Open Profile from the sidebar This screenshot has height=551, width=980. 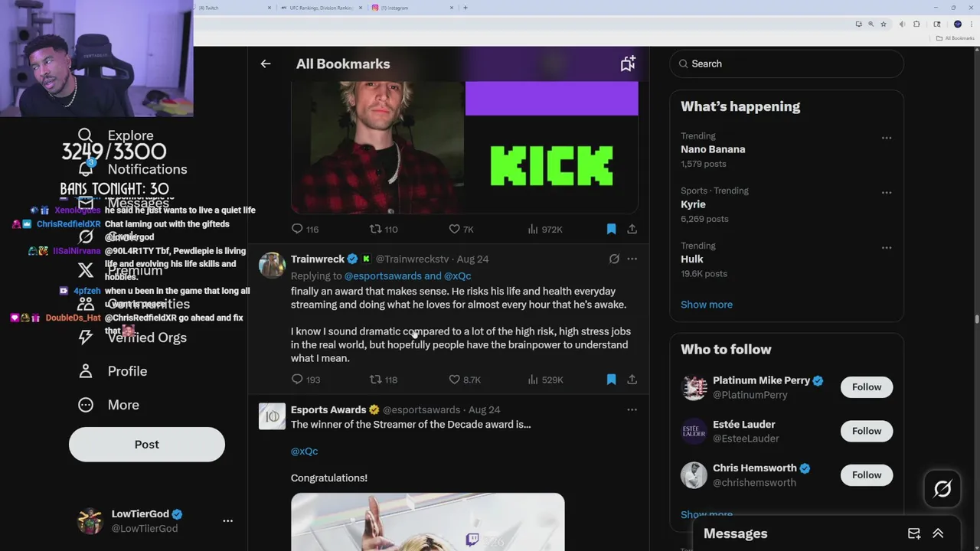pyautogui.click(x=113, y=371)
